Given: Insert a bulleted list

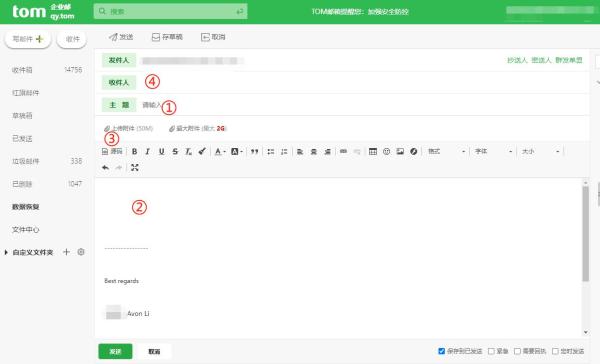Looking at the screenshot, I should [271, 152].
